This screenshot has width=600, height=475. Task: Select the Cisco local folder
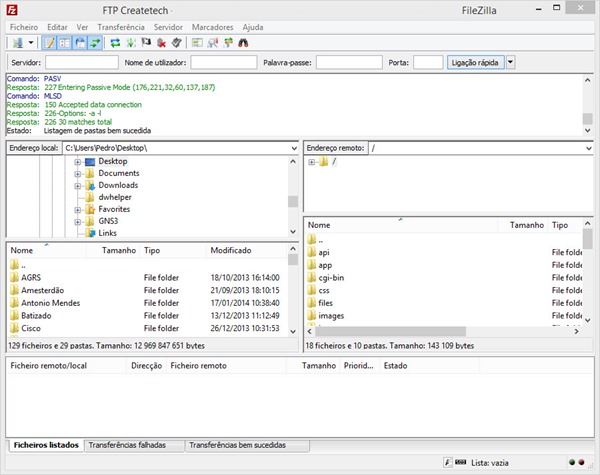(x=31, y=328)
